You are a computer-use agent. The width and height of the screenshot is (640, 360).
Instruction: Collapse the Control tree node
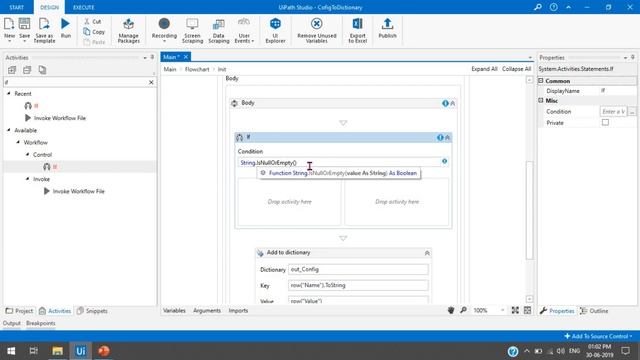[27, 155]
